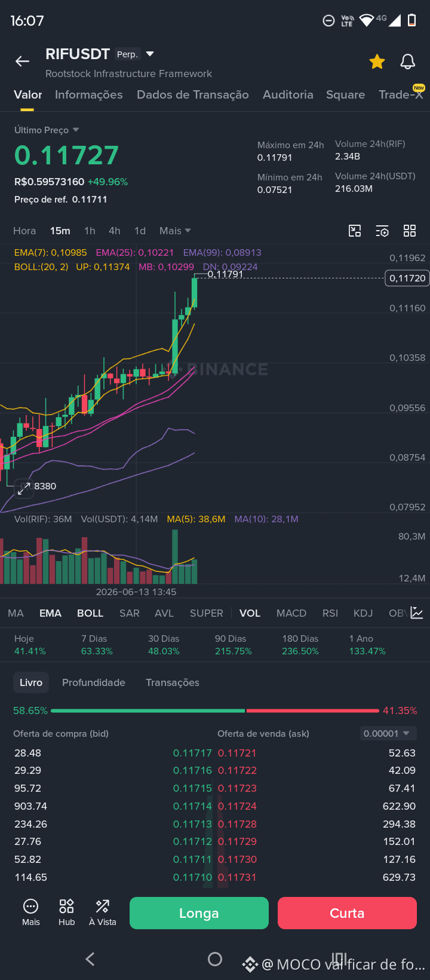Click ask price 0.11721

coord(237,753)
